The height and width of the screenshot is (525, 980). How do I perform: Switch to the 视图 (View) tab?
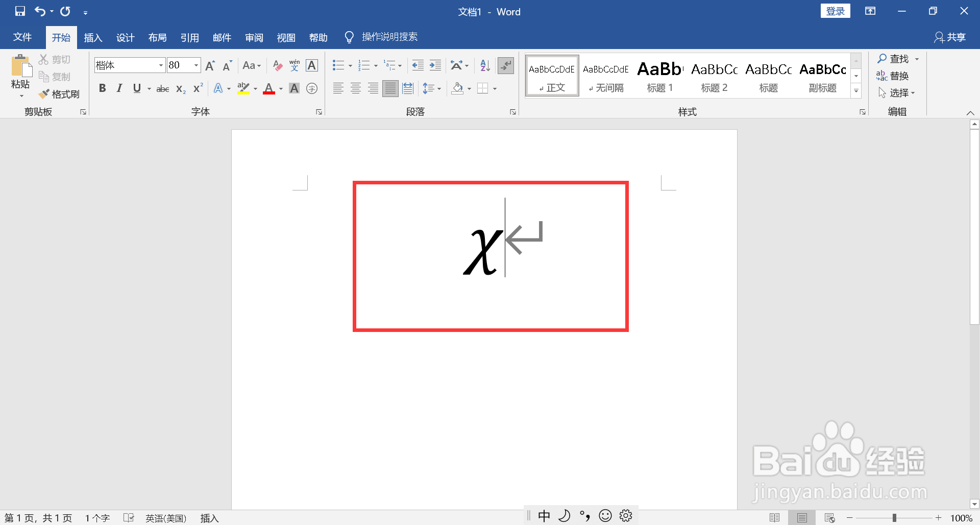click(x=286, y=37)
